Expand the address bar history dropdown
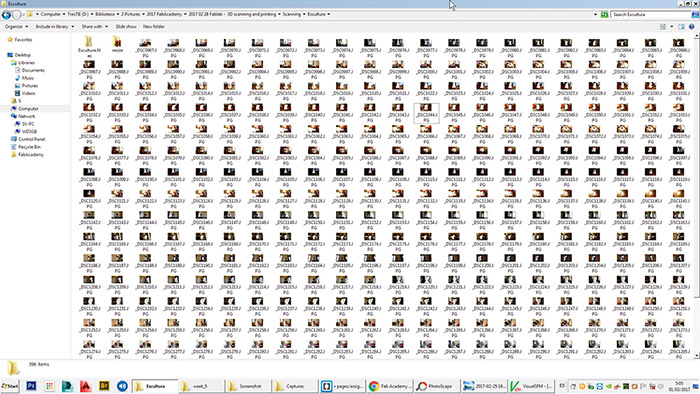This screenshot has width=700, height=394. [595, 14]
